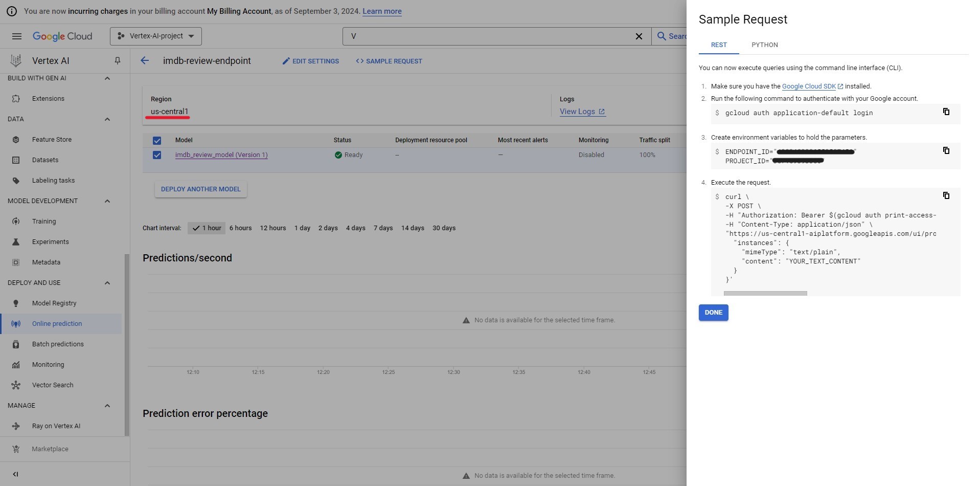Image resolution: width=980 pixels, height=486 pixels.
Task: Uncheck the imdb_review_model row checkbox
Action: tap(157, 155)
